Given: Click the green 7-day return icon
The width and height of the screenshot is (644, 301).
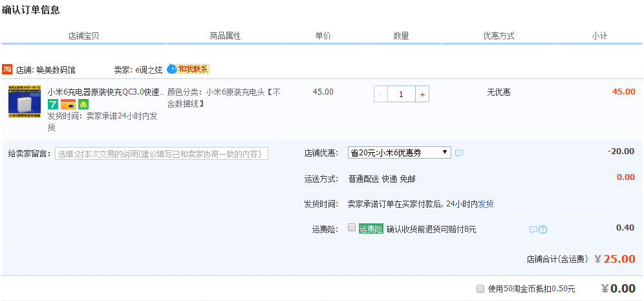Looking at the screenshot, I should pos(53,104).
